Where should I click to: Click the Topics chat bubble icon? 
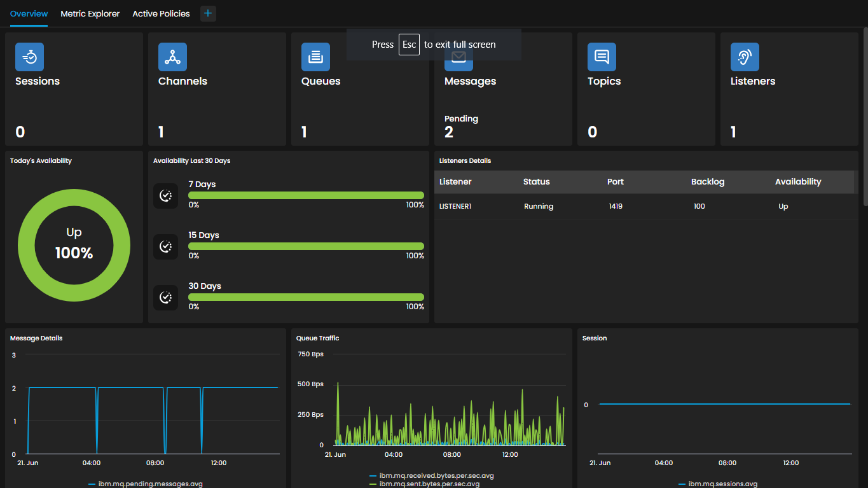pos(602,57)
